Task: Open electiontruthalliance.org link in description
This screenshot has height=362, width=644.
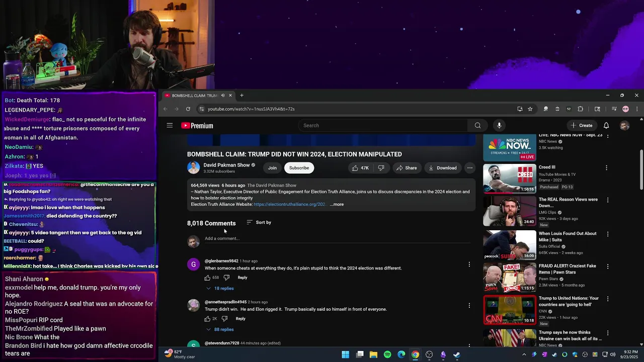Action: (x=289, y=205)
